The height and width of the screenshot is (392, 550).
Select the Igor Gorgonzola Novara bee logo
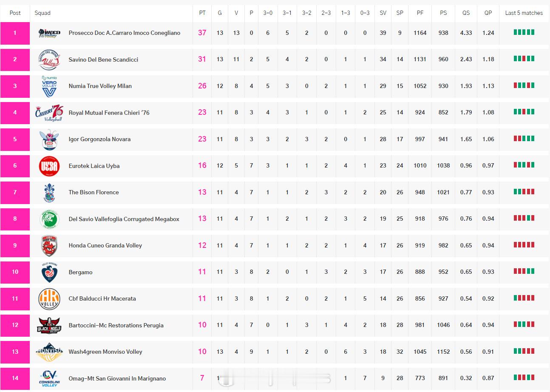[x=49, y=139]
